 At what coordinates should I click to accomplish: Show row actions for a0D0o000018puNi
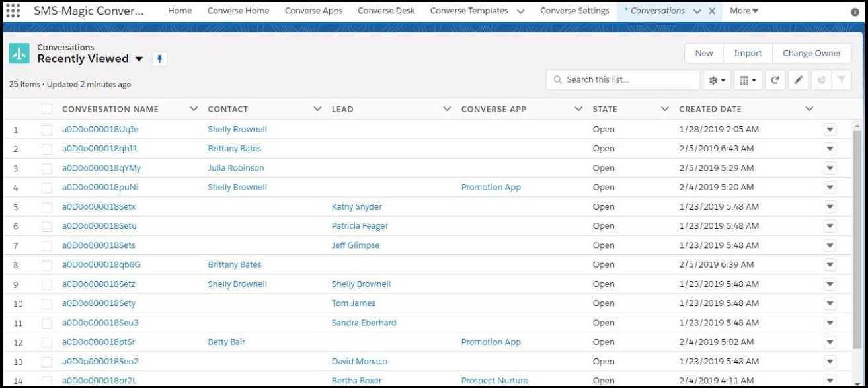[x=830, y=188]
